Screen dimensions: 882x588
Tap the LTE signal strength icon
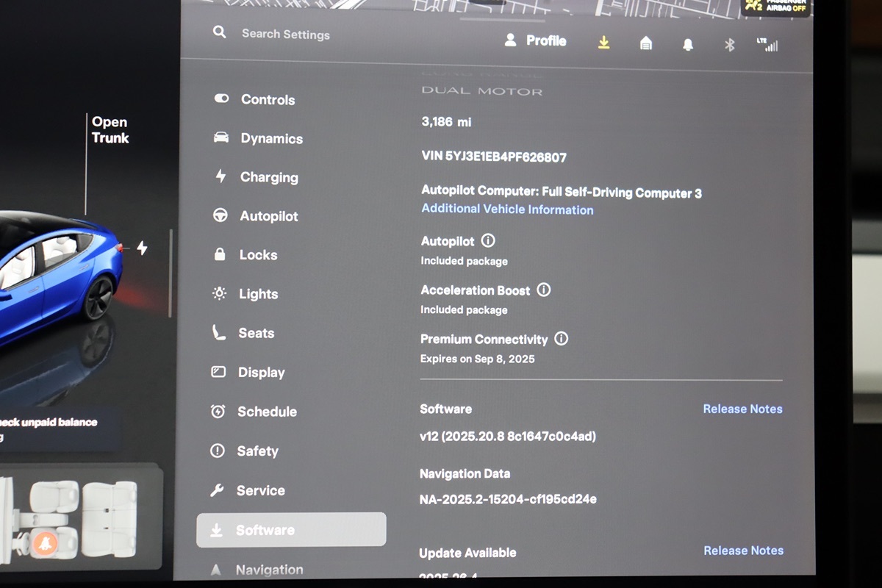point(767,45)
